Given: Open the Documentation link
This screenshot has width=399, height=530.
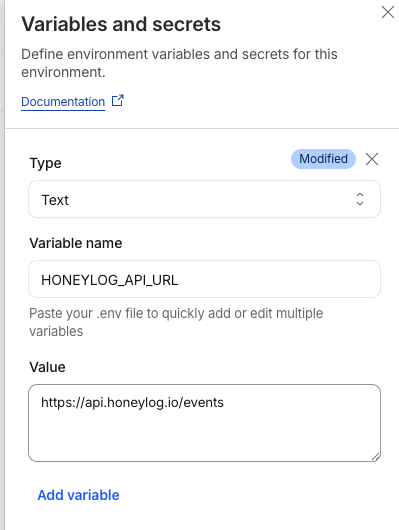Looking at the screenshot, I should 63,101.
